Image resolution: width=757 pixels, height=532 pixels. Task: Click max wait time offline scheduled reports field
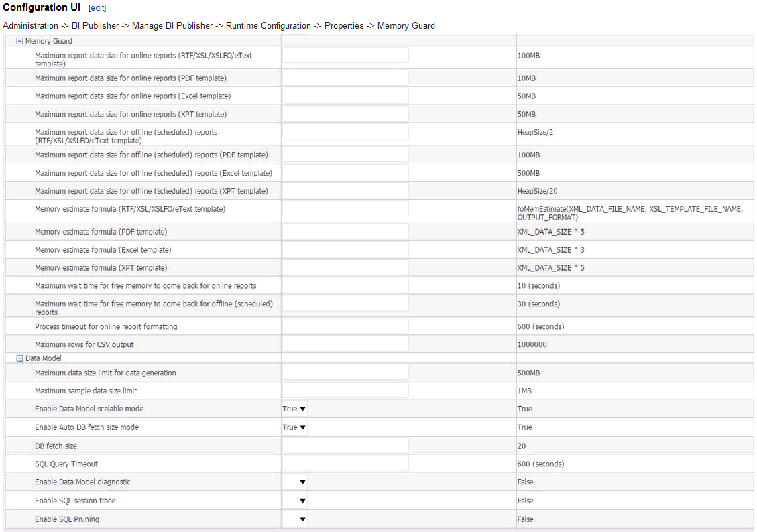[x=345, y=303]
